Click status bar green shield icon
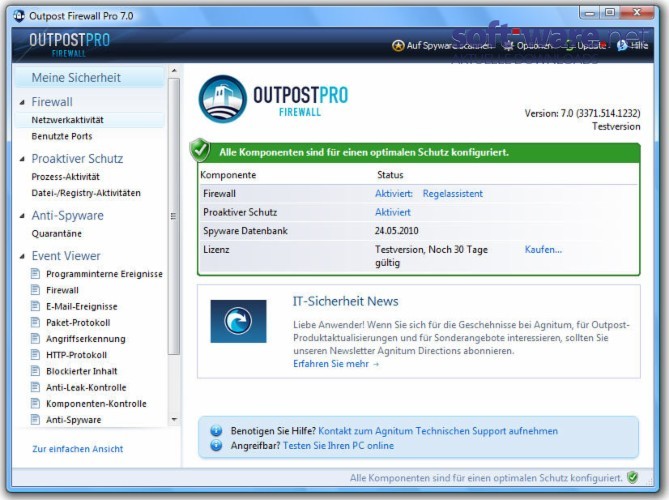This screenshot has width=669, height=500. (x=633, y=477)
